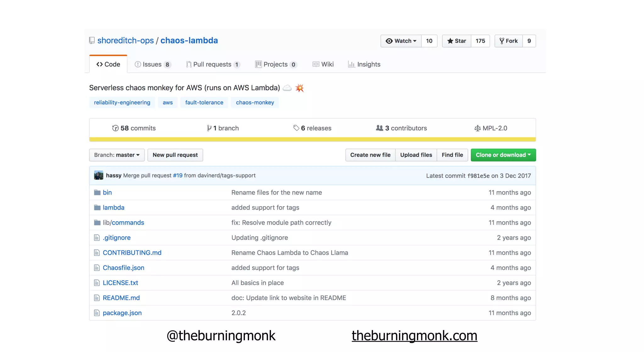View the 58 commits history

(134, 128)
